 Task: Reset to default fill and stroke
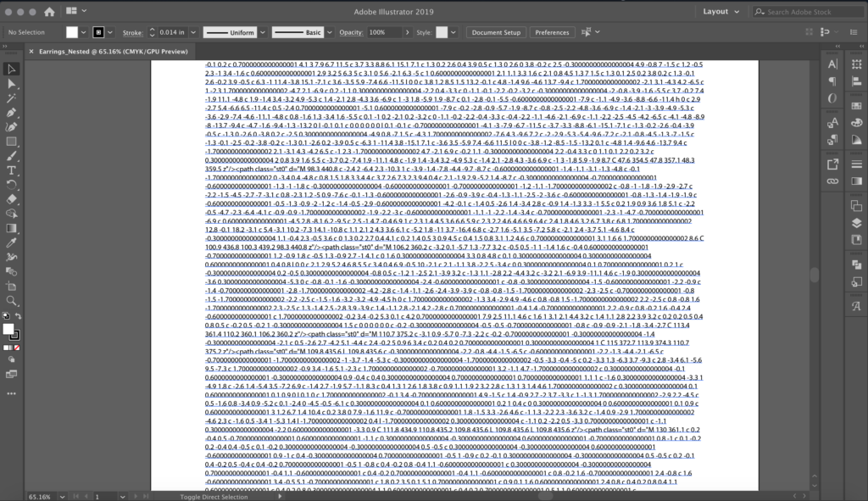pyautogui.click(x=6, y=316)
